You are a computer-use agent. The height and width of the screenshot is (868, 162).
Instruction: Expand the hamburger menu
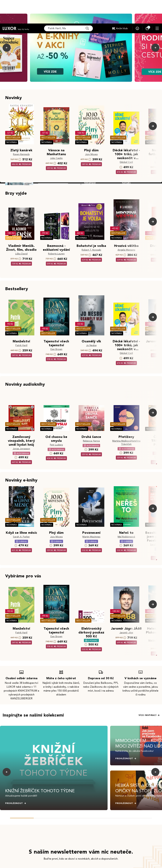point(157,29)
